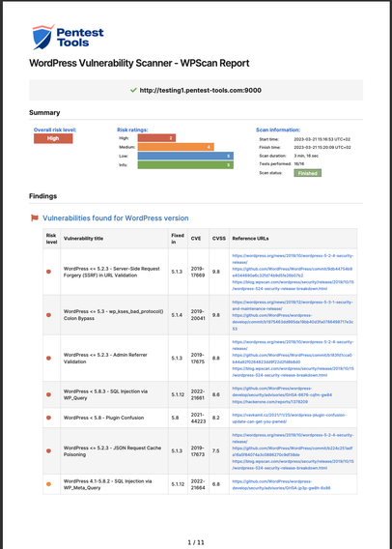The image size is (392, 549).
Task: Click the CVSS column header
Action: (219, 239)
